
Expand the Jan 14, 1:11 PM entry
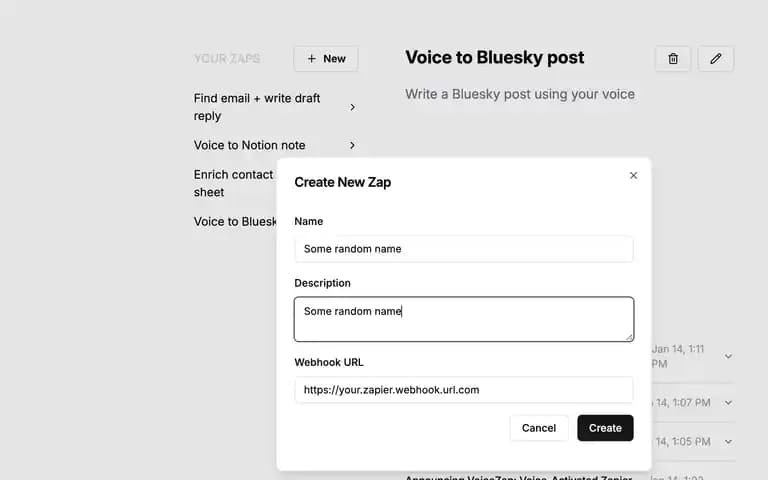[x=728, y=356]
